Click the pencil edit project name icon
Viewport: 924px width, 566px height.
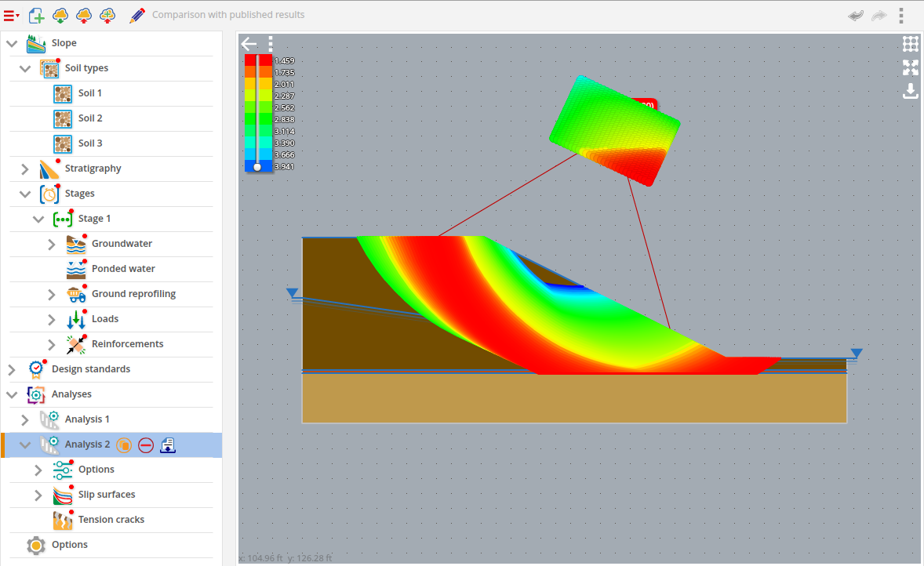click(137, 15)
